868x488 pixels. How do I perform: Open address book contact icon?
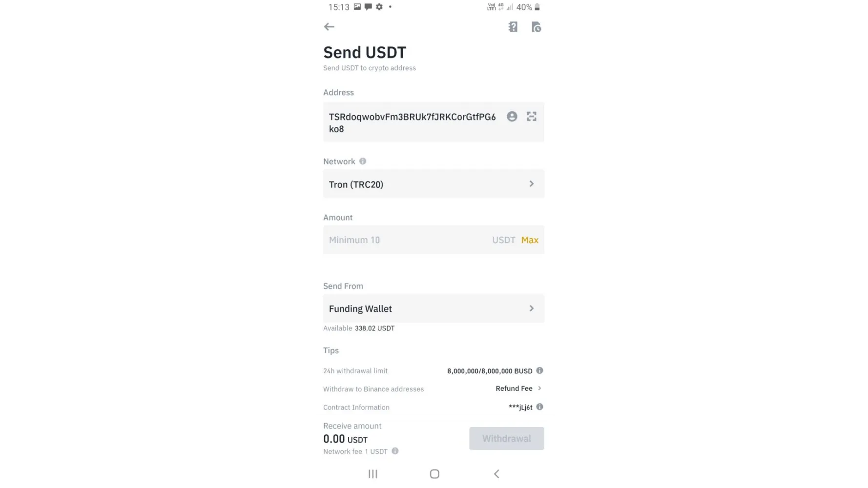512,117
